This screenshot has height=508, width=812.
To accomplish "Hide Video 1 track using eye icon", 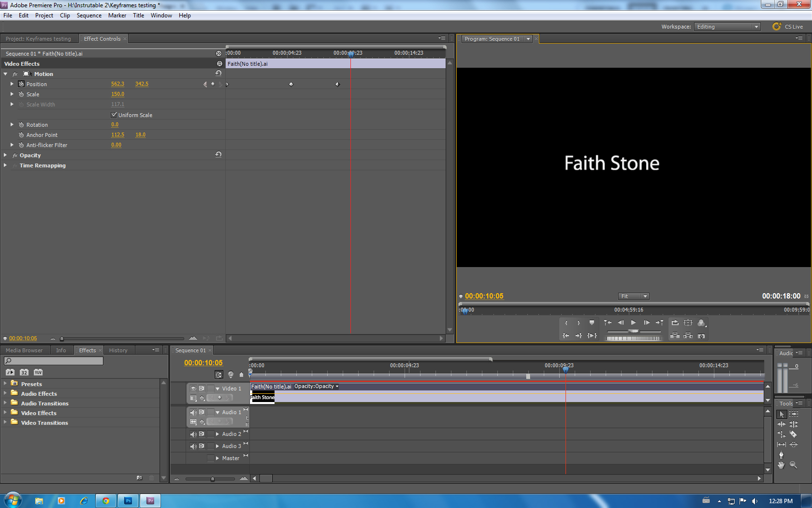I will point(193,388).
